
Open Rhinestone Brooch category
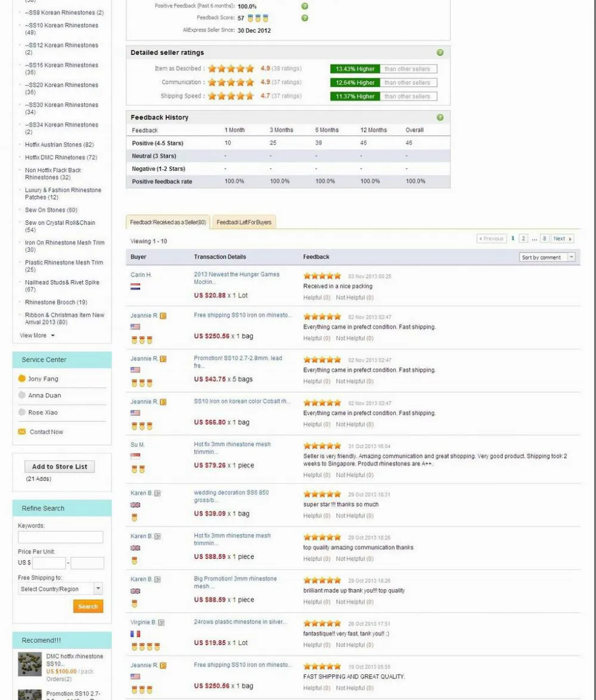pyautogui.click(x=56, y=302)
